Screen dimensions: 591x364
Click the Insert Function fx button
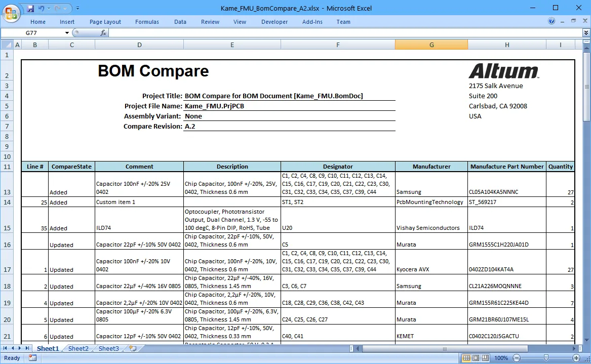click(103, 33)
